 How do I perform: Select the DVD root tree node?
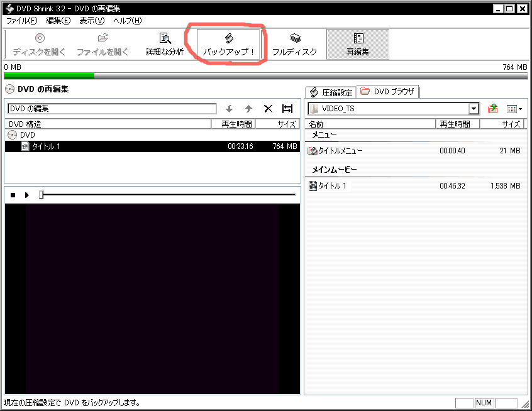(x=22, y=135)
